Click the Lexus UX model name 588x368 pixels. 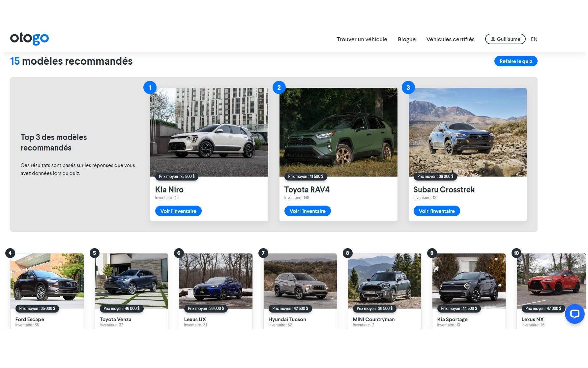tap(195, 319)
